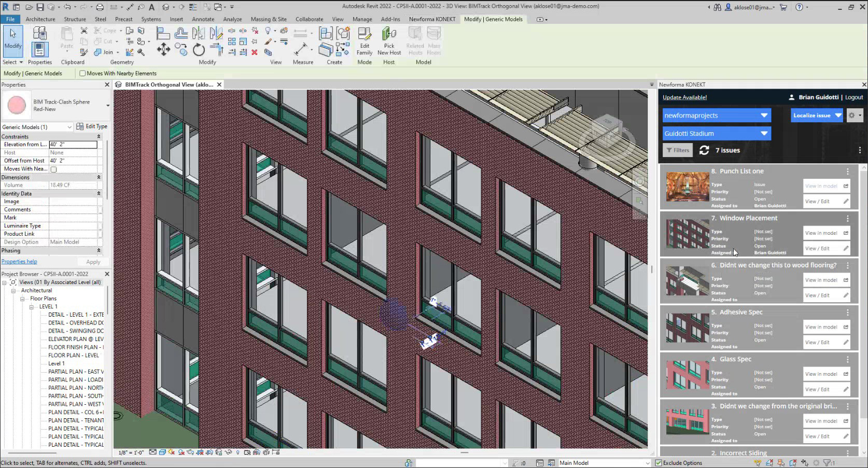Screen dimensions: 868x468
Task: Click the Edit Family button
Action: (x=365, y=41)
